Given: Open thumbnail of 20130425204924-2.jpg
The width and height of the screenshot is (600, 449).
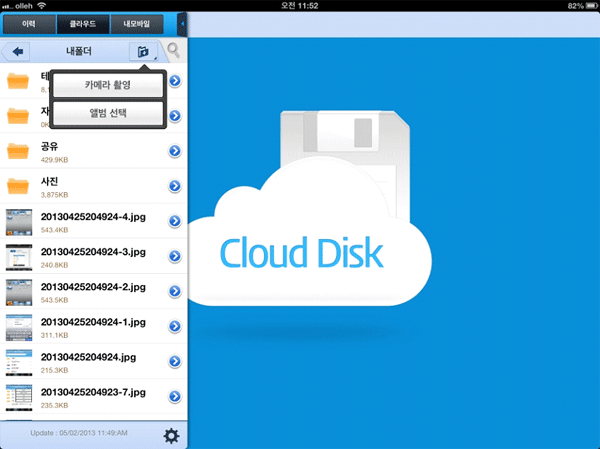Looking at the screenshot, I should (19, 292).
